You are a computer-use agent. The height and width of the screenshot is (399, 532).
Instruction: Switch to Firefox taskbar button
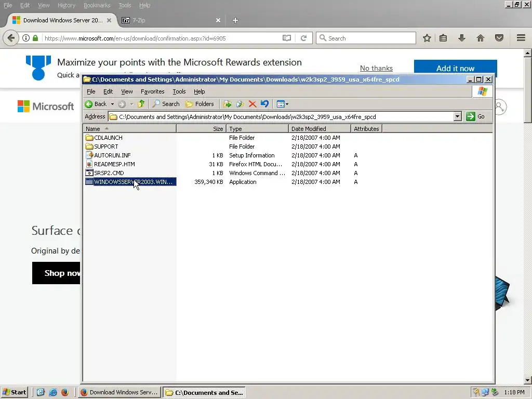tap(119, 393)
